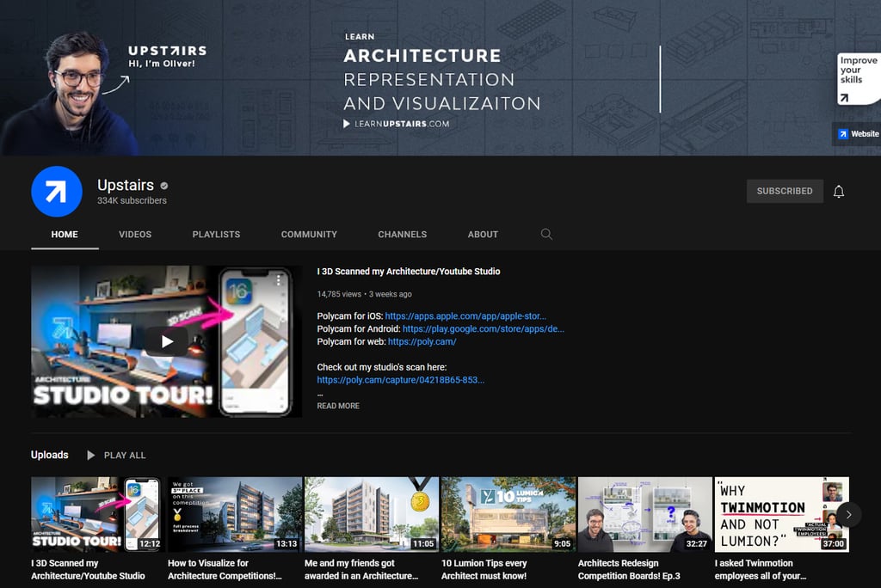881x588 pixels.
Task: Open the 32:27 Competition Boards thumbnail
Action: pyautogui.click(x=645, y=514)
